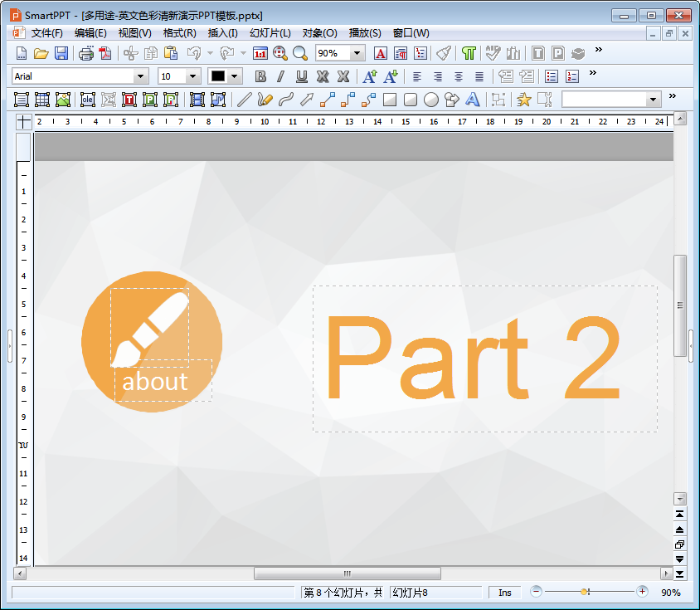Draw a rounded rectangle shape
The height and width of the screenshot is (610, 700).
point(411,100)
